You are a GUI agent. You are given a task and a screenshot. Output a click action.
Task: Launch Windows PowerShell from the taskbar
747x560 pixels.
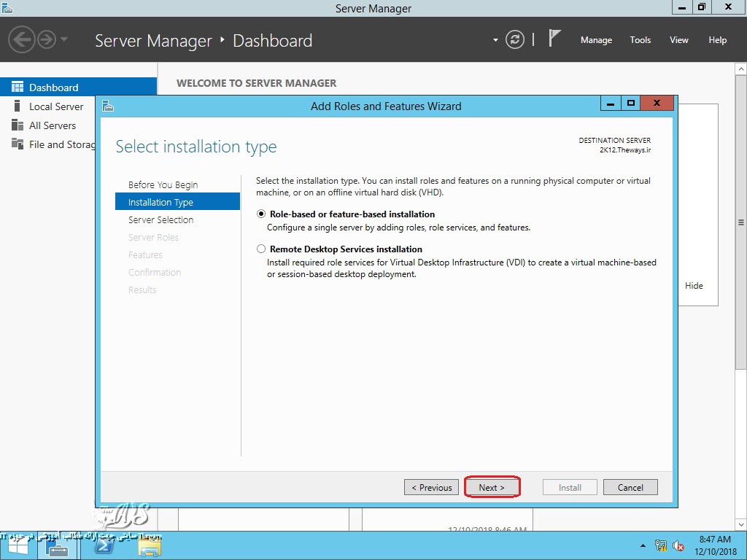(103, 545)
